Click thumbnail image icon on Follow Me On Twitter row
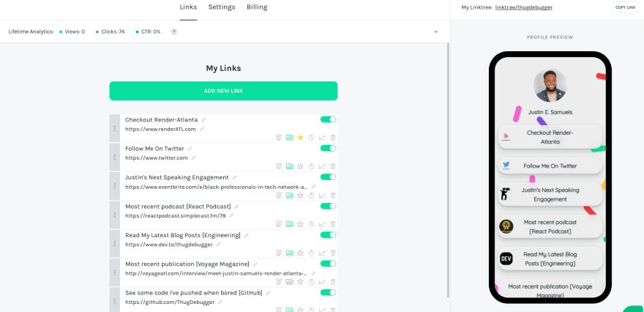The width and height of the screenshot is (644, 312). pos(290,166)
